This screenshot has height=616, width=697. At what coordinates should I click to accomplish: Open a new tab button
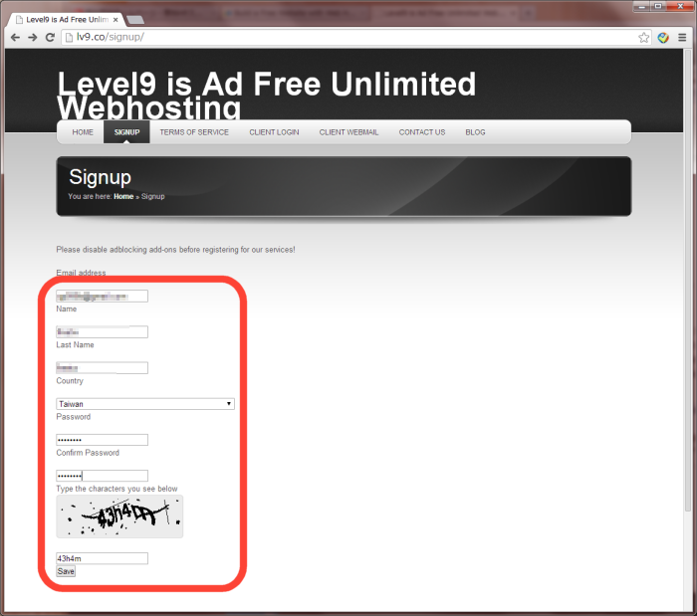point(135,20)
